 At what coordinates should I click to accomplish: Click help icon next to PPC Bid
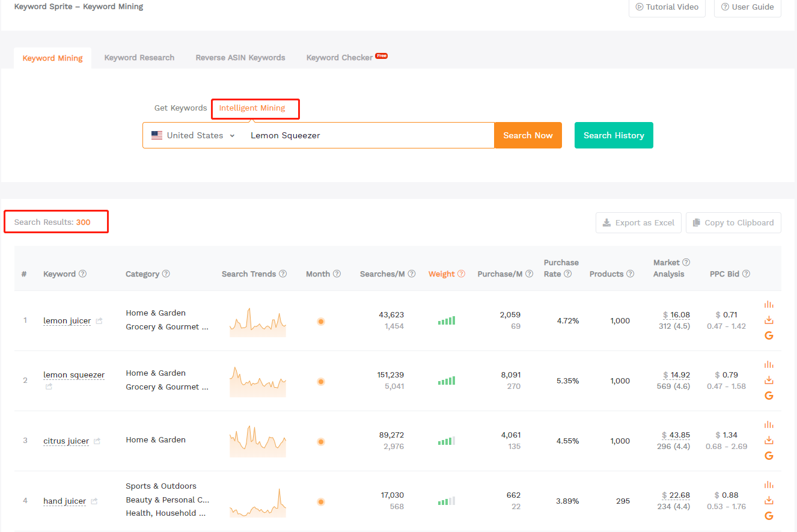click(x=746, y=274)
